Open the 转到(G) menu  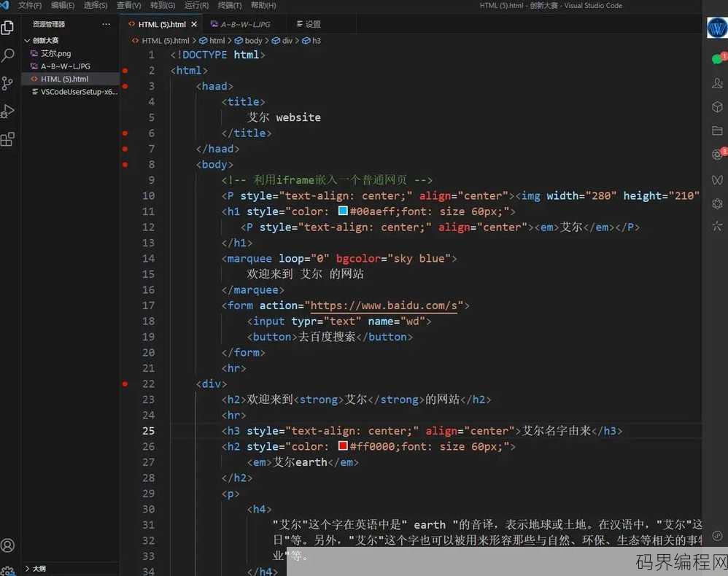(x=163, y=6)
